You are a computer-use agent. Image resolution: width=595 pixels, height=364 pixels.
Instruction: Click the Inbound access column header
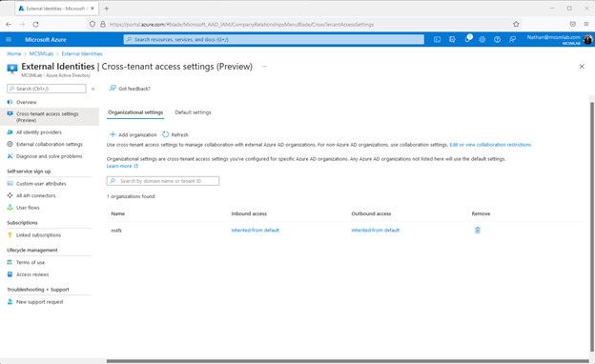249,213
